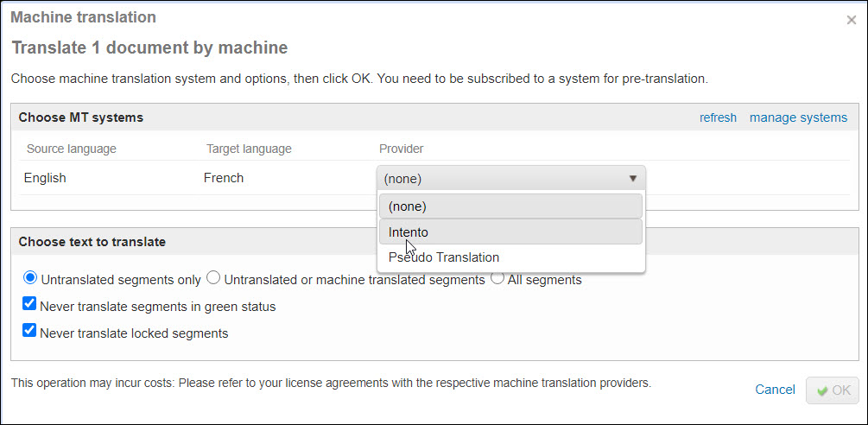This screenshot has width=868, height=425.
Task: Toggle Never translate locked segments checkbox
Action: pyautogui.click(x=30, y=331)
